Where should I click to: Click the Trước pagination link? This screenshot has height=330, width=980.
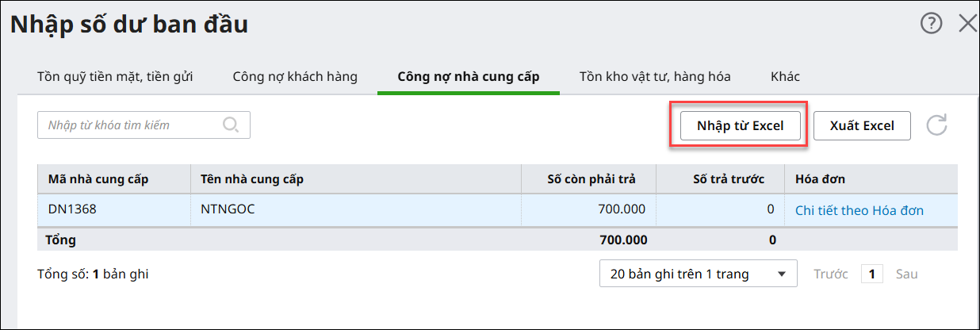point(831,274)
